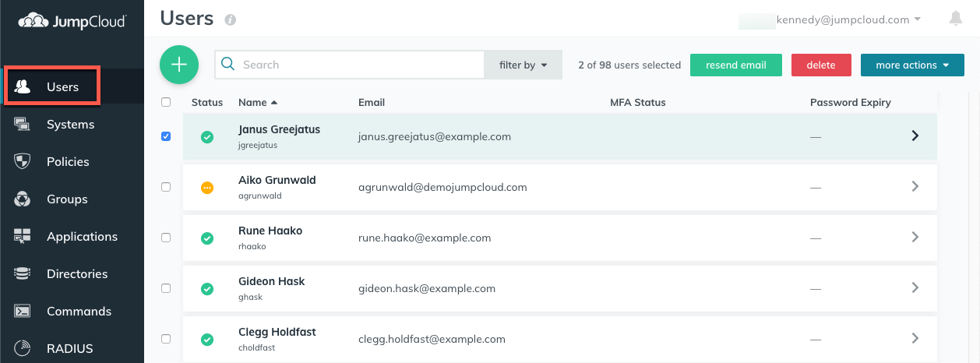
Task: Open Policies shield icon in sidebar
Action: (23, 161)
